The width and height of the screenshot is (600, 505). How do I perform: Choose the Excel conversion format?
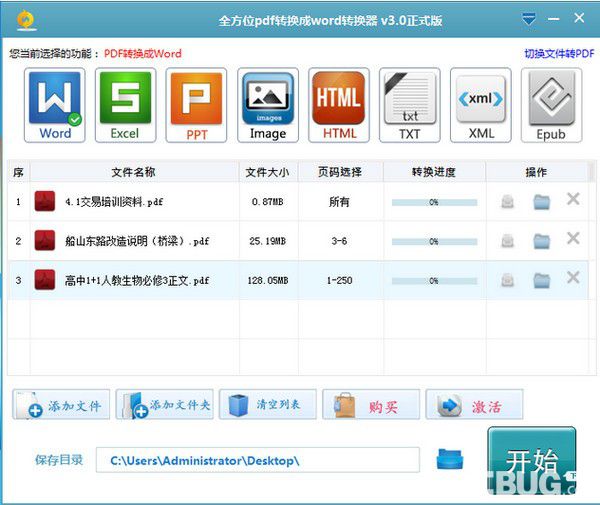click(x=126, y=105)
